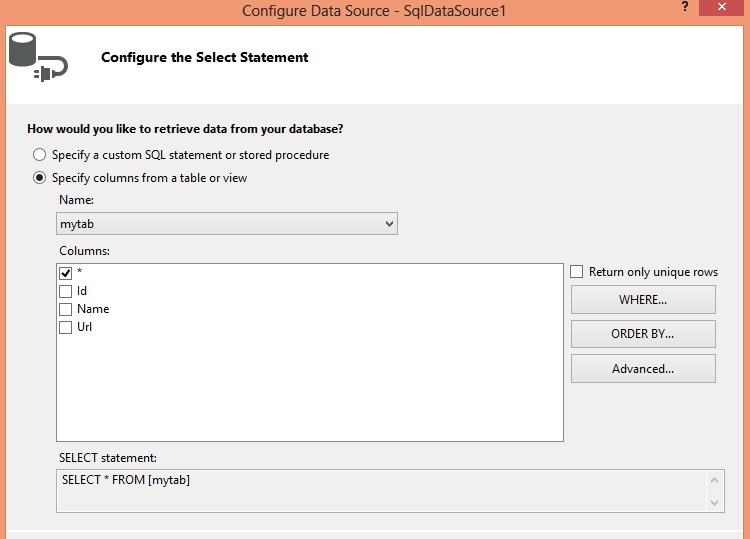Enable Return only unique rows
750x539 pixels.
click(x=576, y=272)
